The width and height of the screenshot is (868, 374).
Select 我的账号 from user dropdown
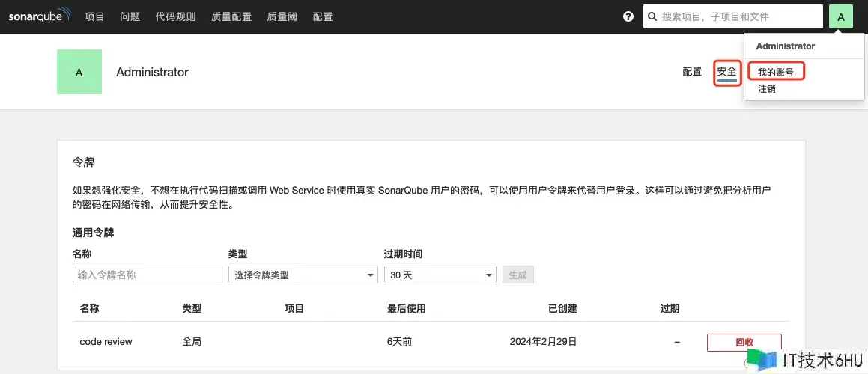pyautogui.click(x=775, y=73)
